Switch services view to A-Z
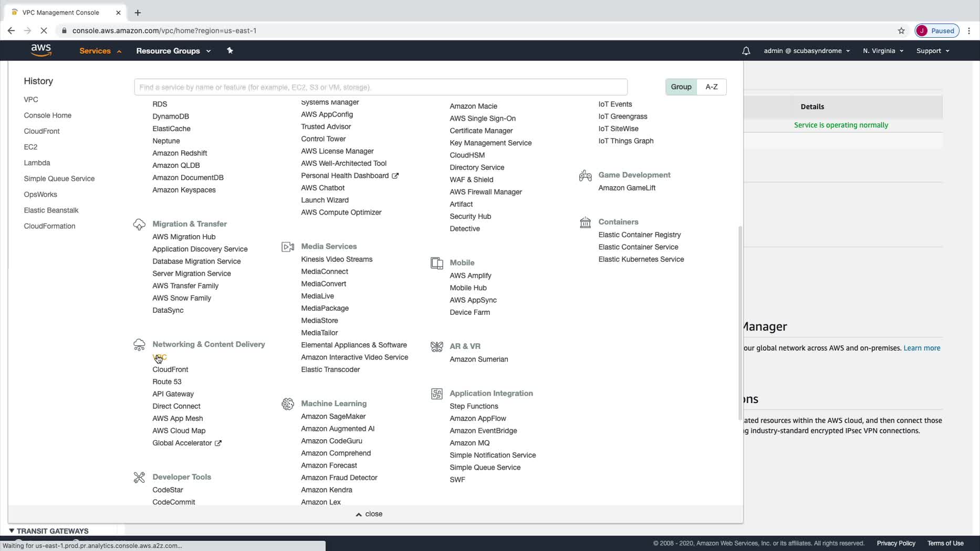The image size is (980, 551). [712, 87]
